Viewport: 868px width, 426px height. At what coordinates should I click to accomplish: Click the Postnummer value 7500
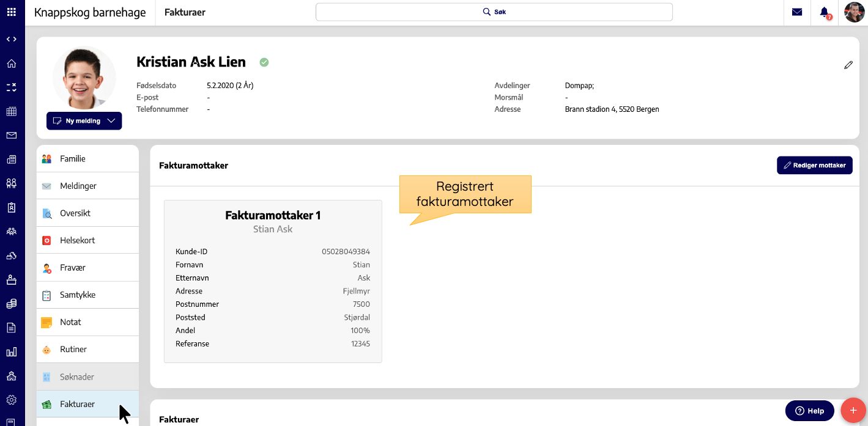361,304
